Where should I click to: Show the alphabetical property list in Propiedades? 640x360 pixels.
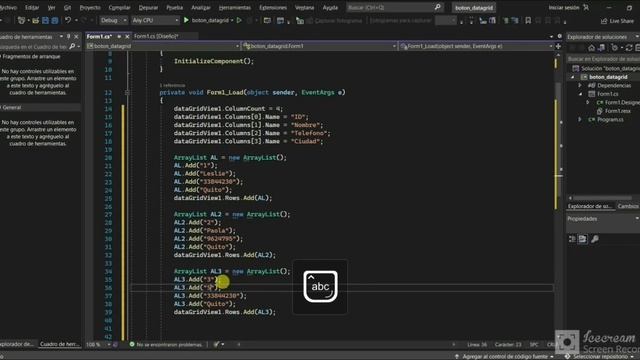click(582, 239)
